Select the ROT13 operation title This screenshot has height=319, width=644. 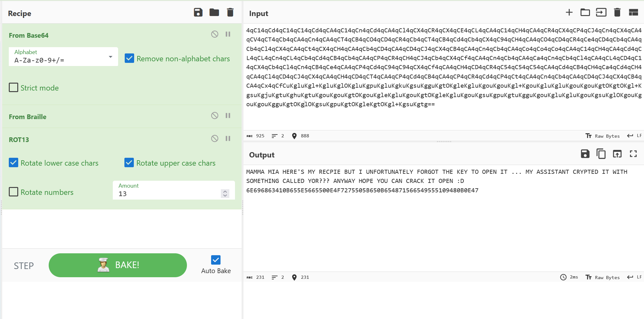click(x=19, y=140)
